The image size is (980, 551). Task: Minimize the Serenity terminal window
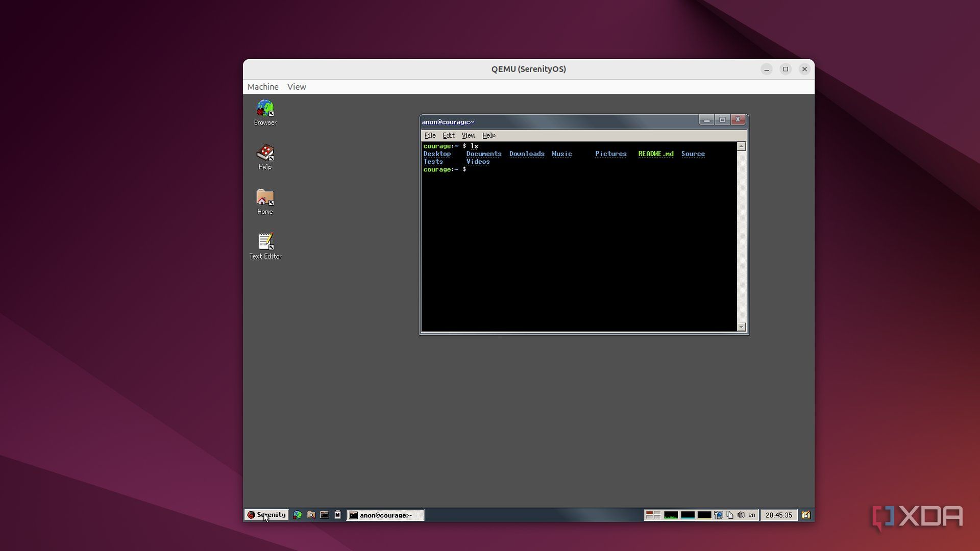click(706, 120)
